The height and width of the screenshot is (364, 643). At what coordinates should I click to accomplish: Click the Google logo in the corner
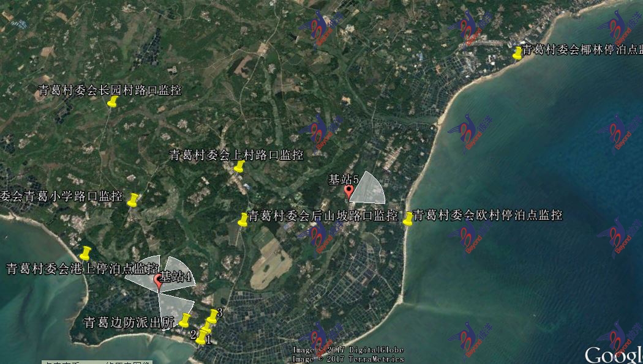tap(614, 355)
